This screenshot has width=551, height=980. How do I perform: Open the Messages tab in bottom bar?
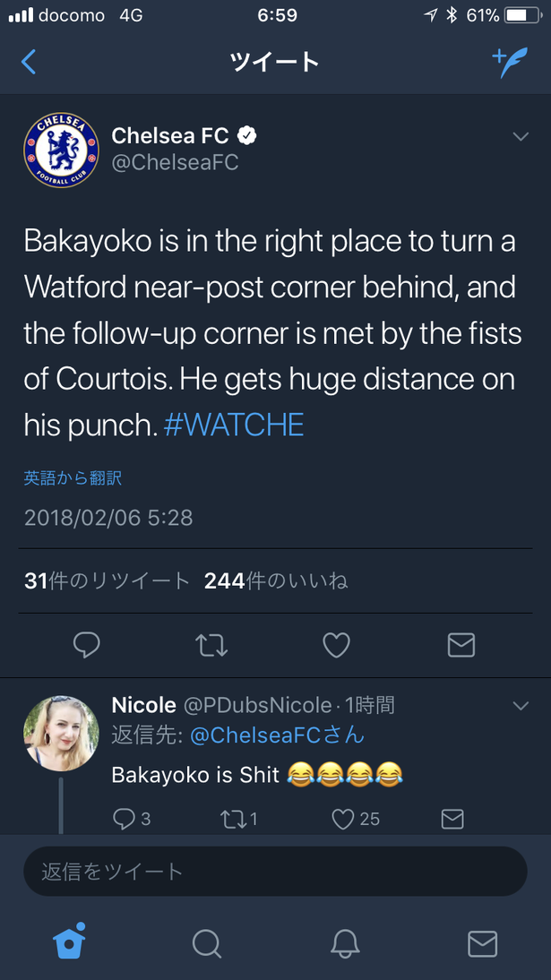coord(482,943)
